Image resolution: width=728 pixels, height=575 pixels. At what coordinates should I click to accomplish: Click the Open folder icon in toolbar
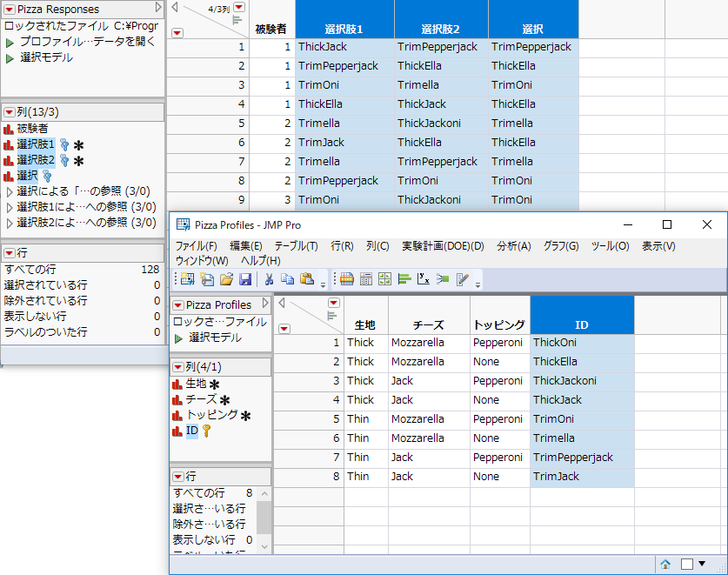tap(226, 279)
